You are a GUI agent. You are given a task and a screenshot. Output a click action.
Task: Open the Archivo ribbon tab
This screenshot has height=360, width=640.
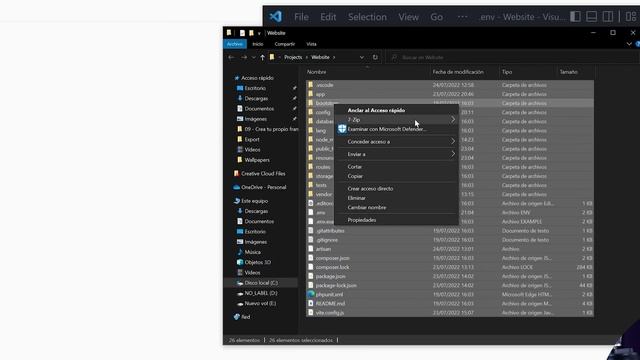(235, 44)
